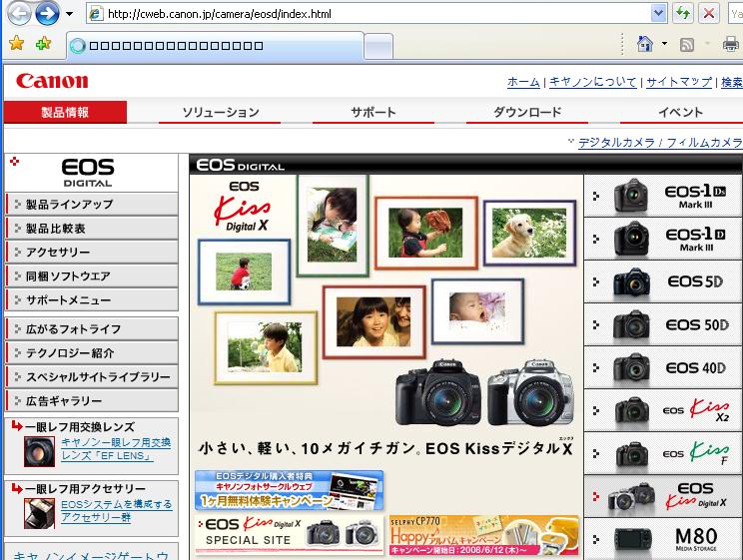743x560 pixels.
Task: Click the address bar URL field
Action: 369,14
